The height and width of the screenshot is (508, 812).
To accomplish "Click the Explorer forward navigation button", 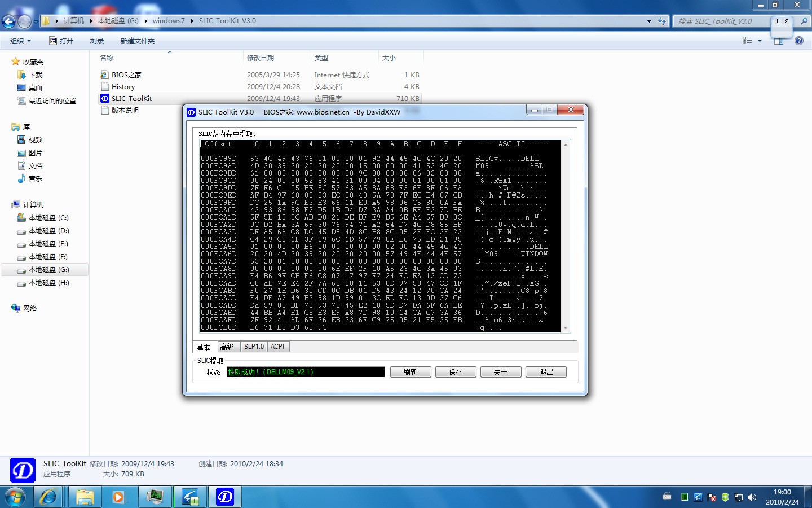I will pyautogui.click(x=24, y=21).
